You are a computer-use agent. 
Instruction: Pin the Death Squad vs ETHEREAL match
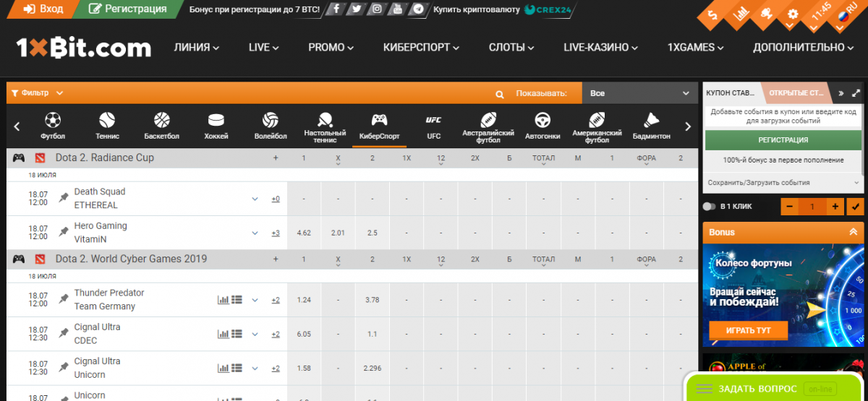tap(64, 197)
